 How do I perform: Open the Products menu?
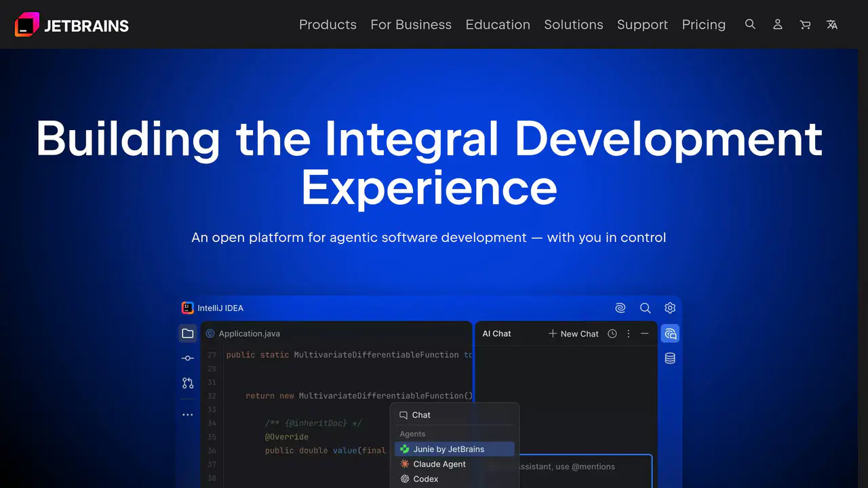328,24
